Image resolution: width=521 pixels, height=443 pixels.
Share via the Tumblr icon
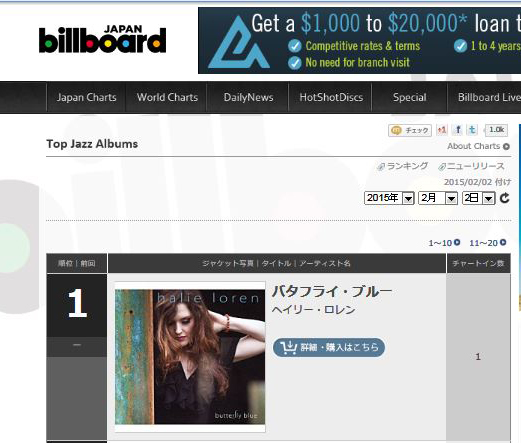pyautogui.click(x=472, y=130)
